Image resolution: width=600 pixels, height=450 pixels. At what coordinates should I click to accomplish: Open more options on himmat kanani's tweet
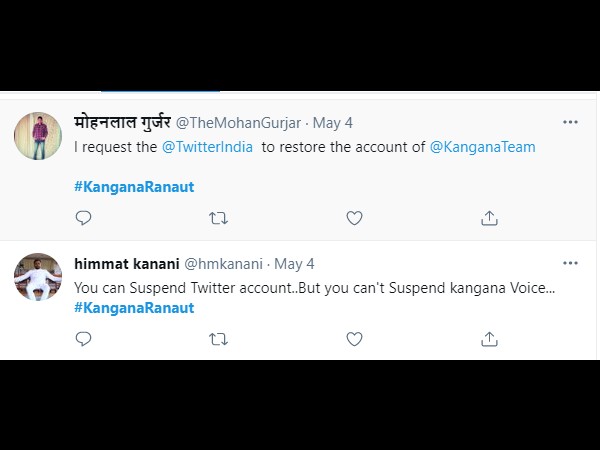(570, 264)
